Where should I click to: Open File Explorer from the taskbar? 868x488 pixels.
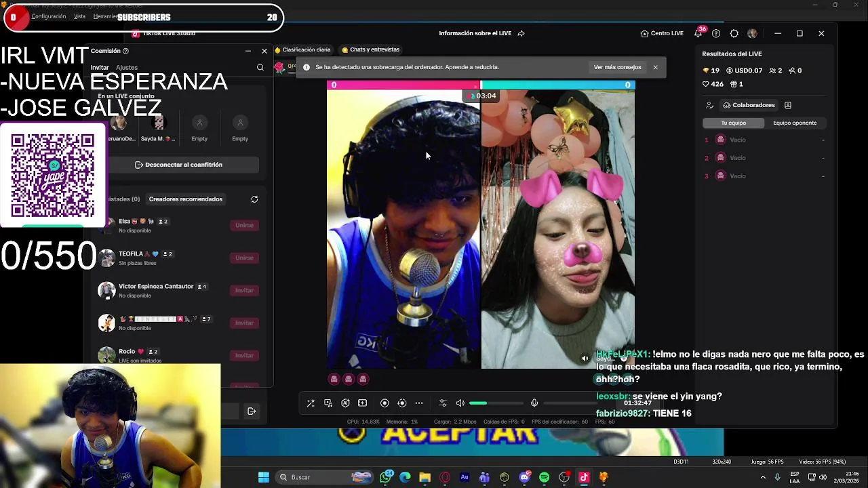pos(425,477)
